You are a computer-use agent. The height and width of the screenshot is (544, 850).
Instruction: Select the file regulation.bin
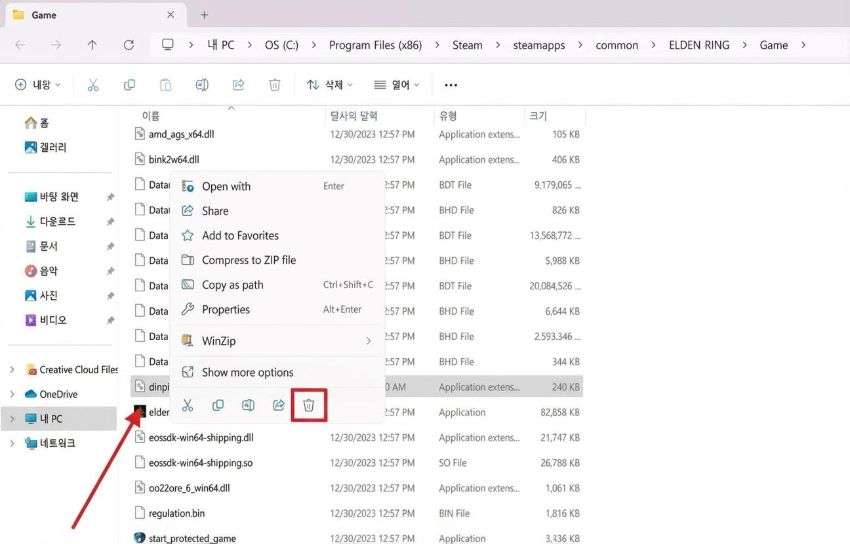tap(177, 514)
